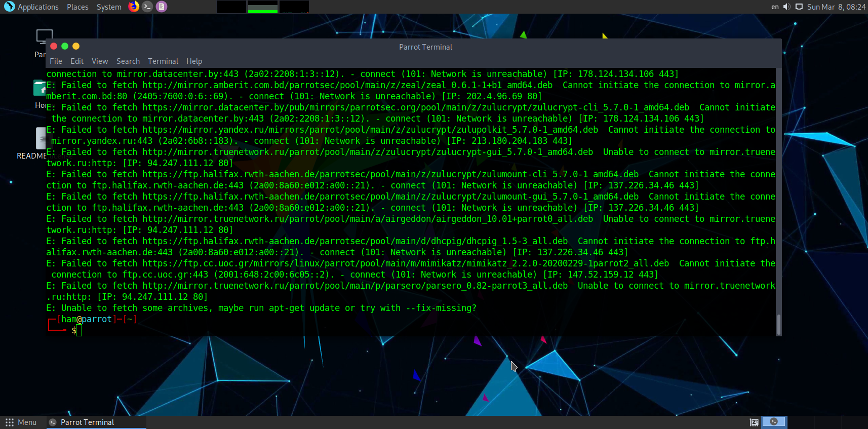868x429 pixels.
Task: Click the show desktop icon in bottom panel
Action: [x=754, y=422]
